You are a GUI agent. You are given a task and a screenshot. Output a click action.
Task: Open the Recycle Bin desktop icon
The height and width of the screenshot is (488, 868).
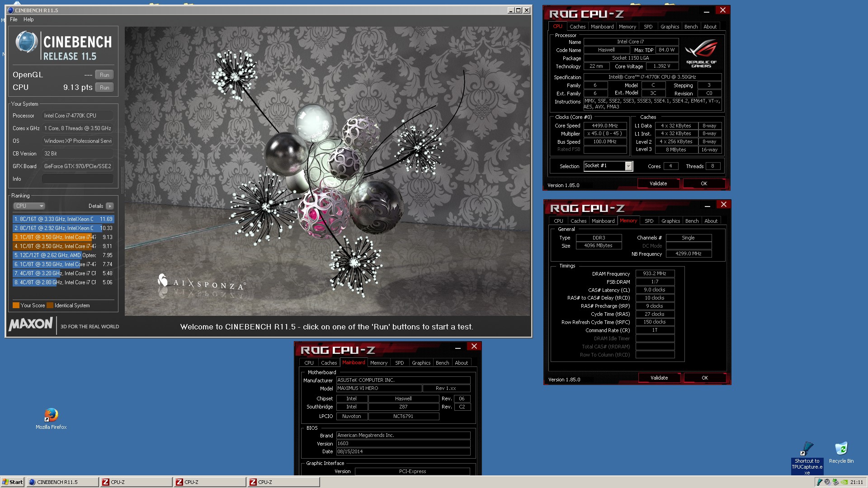point(841,452)
